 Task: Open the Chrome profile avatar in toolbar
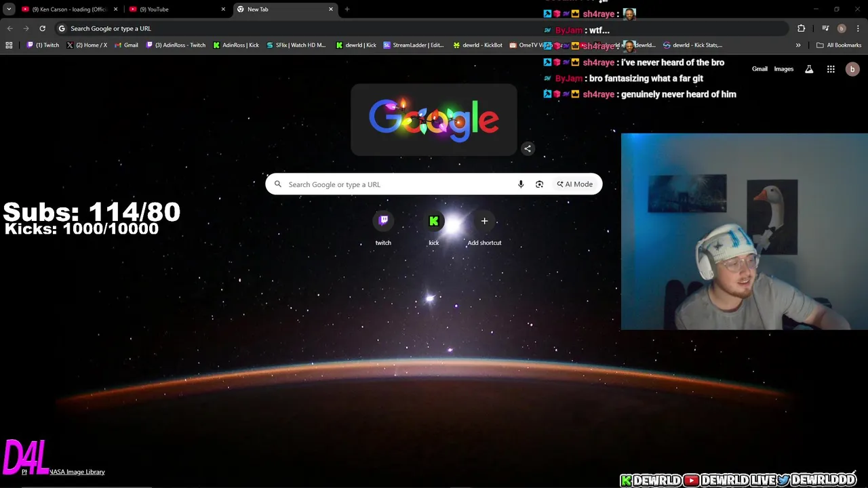[x=842, y=28]
